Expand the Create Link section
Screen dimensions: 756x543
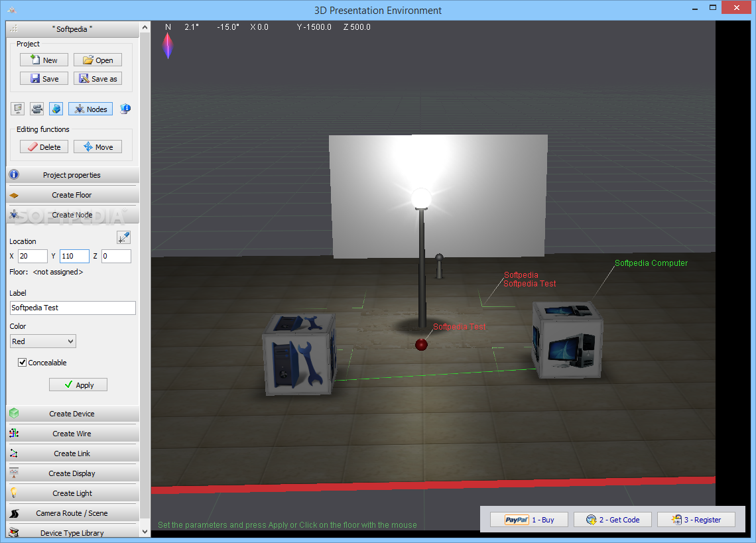click(72, 453)
